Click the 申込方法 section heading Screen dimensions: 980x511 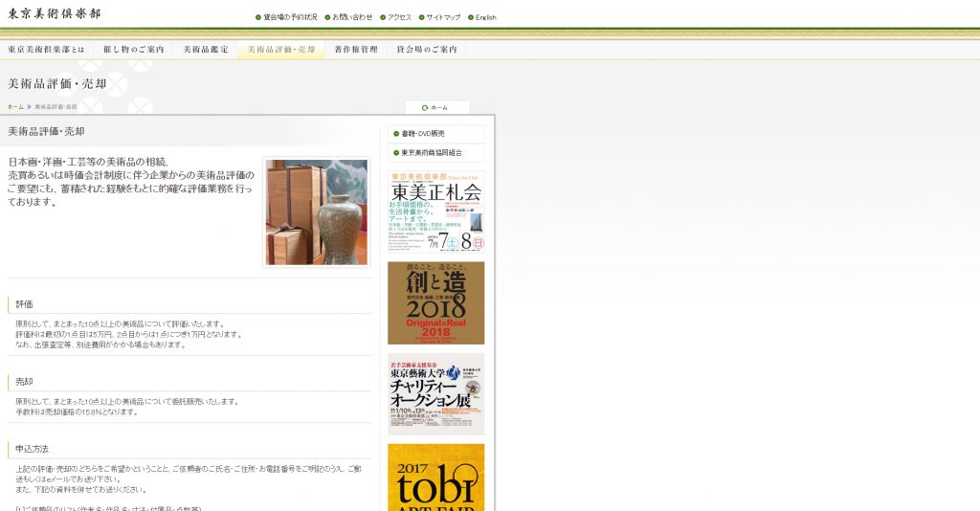click(x=32, y=449)
